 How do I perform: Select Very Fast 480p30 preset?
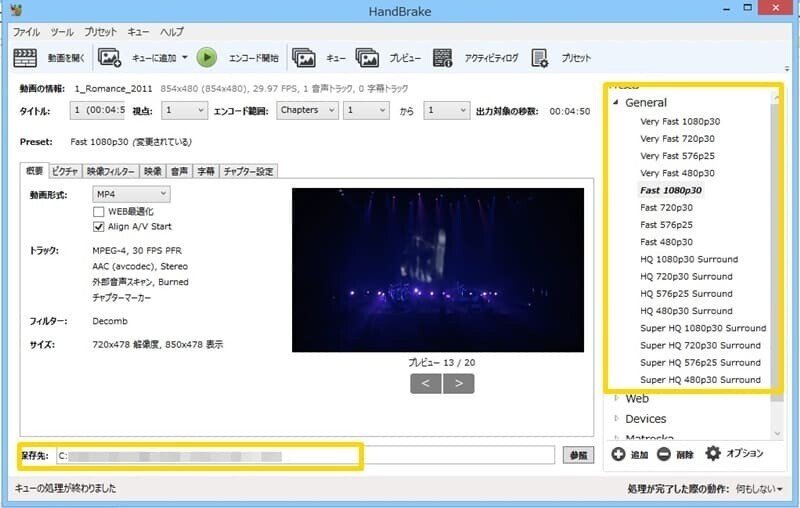coord(678,173)
